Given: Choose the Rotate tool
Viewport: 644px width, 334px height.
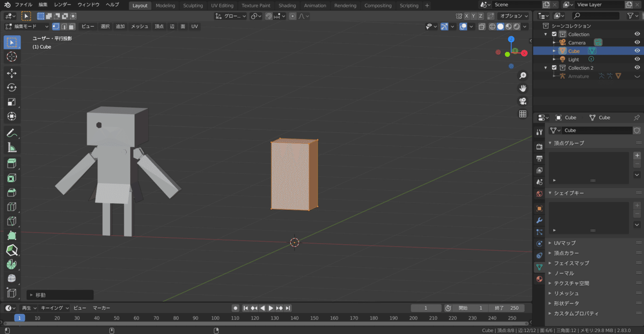Looking at the screenshot, I should tap(12, 87).
